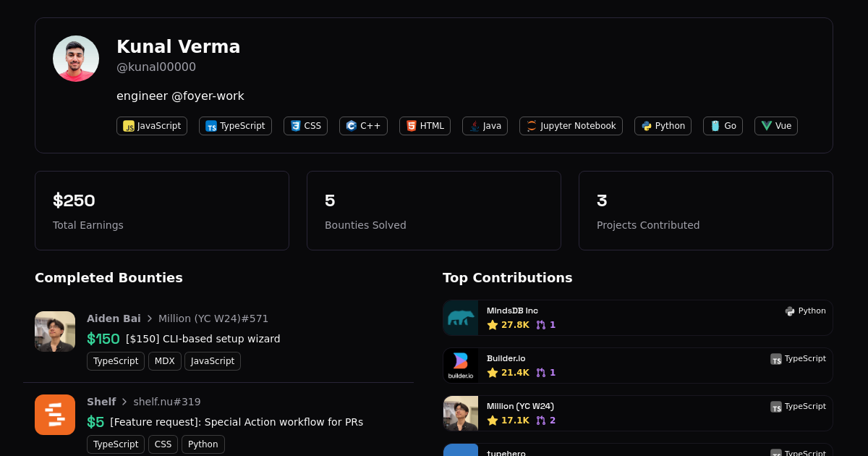Screen dimensions: 868x456
Task: Open the Builder.io logo
Action: (461, 366)
